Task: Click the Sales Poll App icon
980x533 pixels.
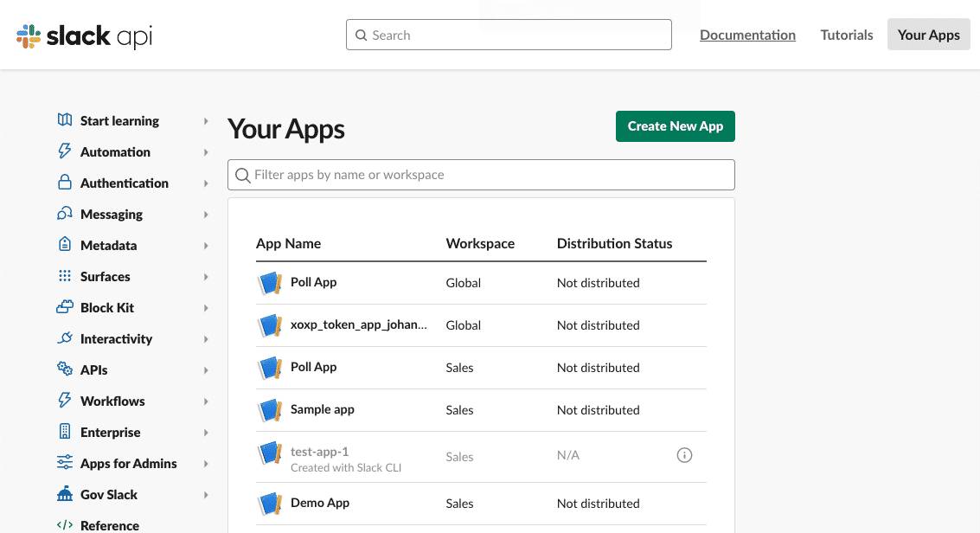Action: coord(270,368)
